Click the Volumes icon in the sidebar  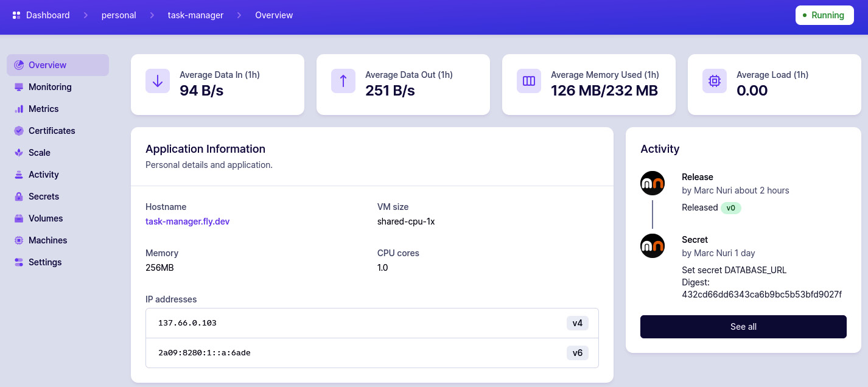[x=18, y=218]
